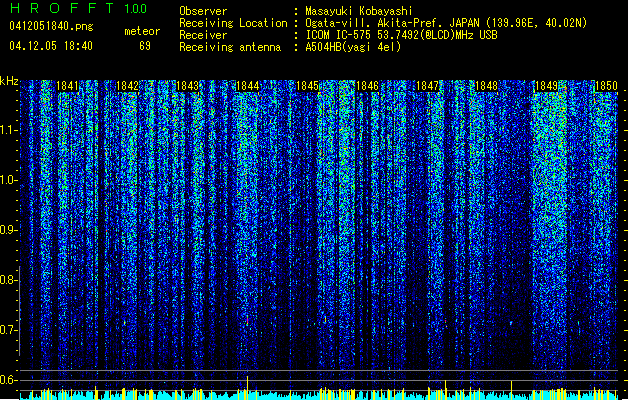The image size is (629, 400).
Task: Click the meteor count value 69
Action: tap(145, 46)
